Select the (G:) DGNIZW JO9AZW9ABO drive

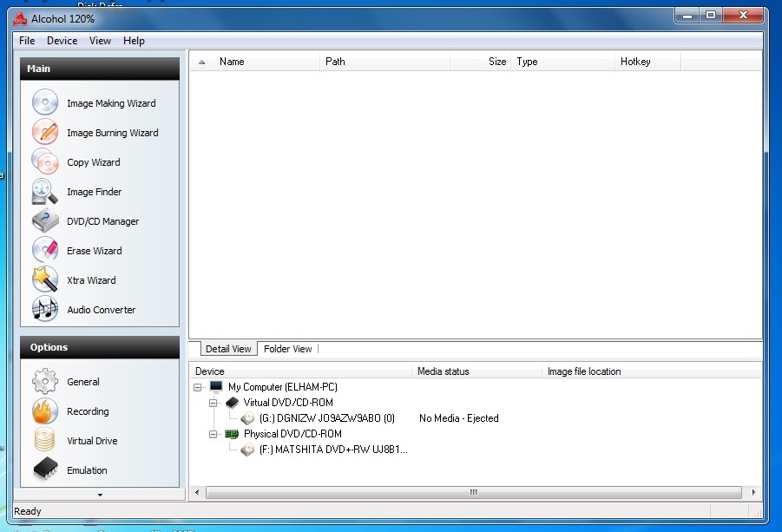tap(326, 418)
